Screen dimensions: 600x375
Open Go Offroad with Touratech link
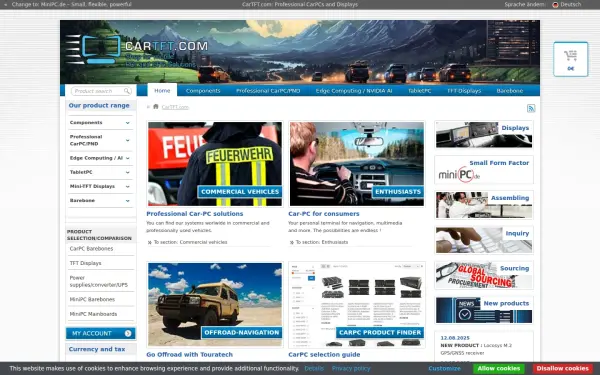[189, 355]
